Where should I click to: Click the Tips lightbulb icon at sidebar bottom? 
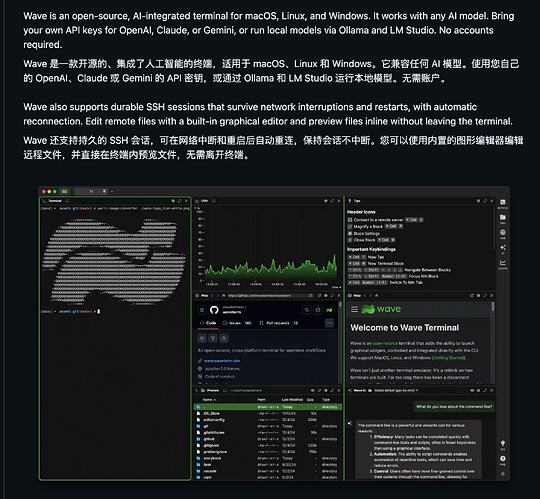click(x=502, y=444)
